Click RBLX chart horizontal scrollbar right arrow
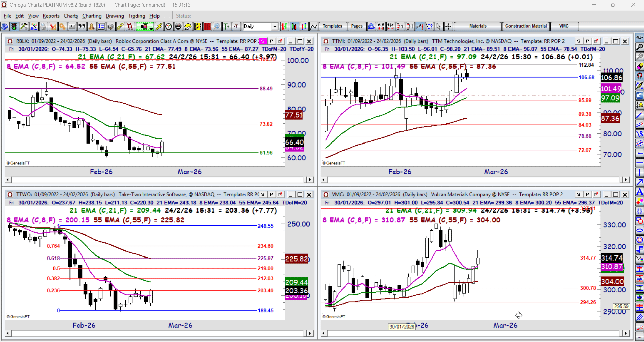Image resolution: width=644 pixels, height=342 pixels. click(x=310, y=180)
